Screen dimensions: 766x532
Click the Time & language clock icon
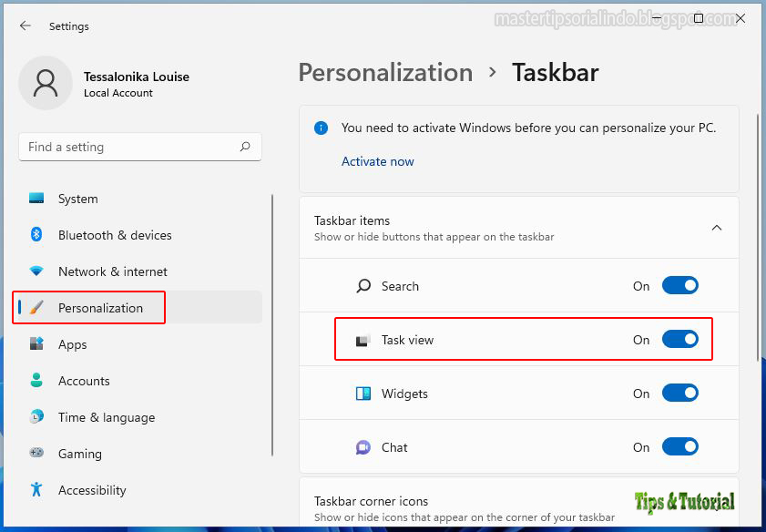[36, 417]
